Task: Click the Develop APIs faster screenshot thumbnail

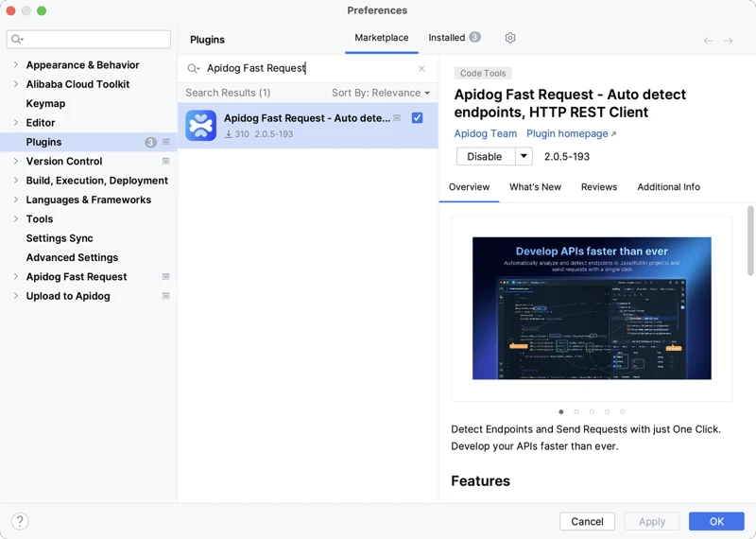Action: 592,308
